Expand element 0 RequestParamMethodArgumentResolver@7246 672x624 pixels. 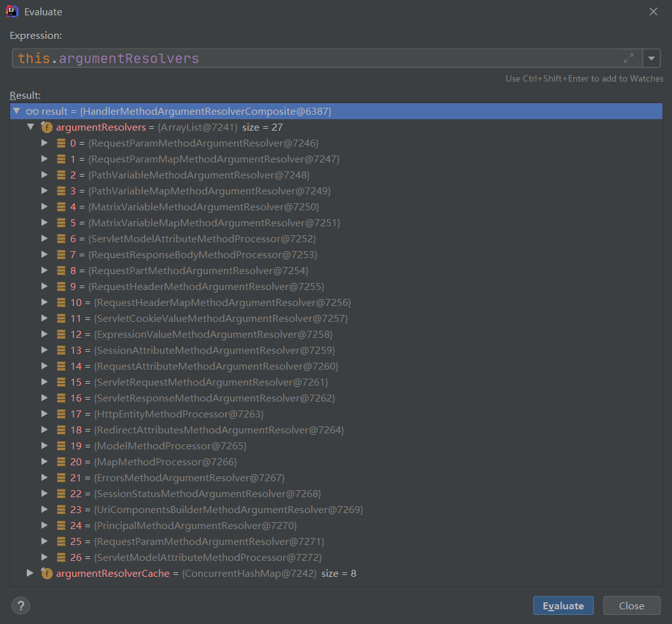click(x=44, y=143)
